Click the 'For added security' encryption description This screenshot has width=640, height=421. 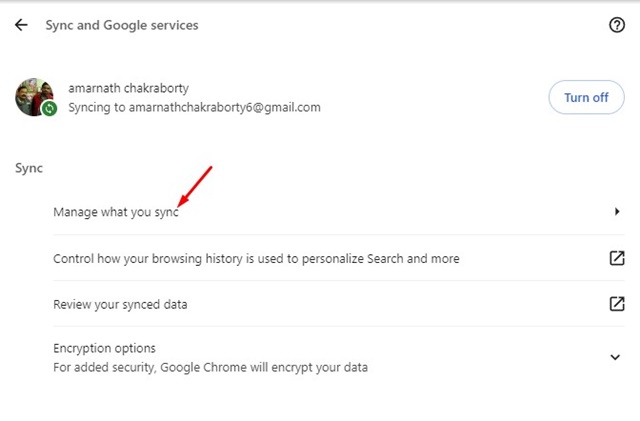point(210,367)
